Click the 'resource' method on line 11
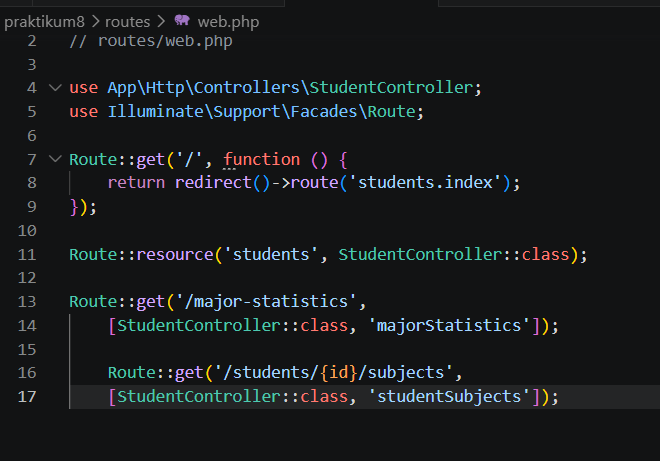The image size is (660, 461). (175, 254)
